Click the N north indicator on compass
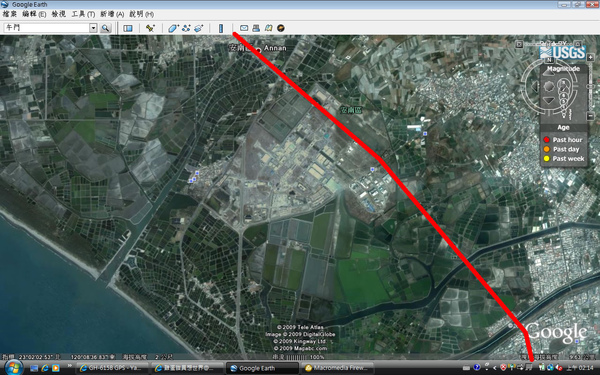 tap(549, 60)
